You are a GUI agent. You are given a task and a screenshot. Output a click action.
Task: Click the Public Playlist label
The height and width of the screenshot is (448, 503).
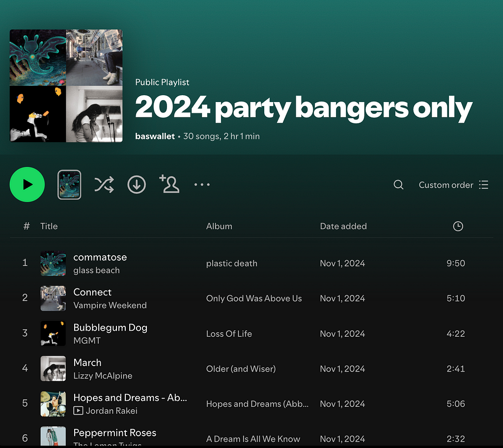pyautogui.click(x=162, y=82)
